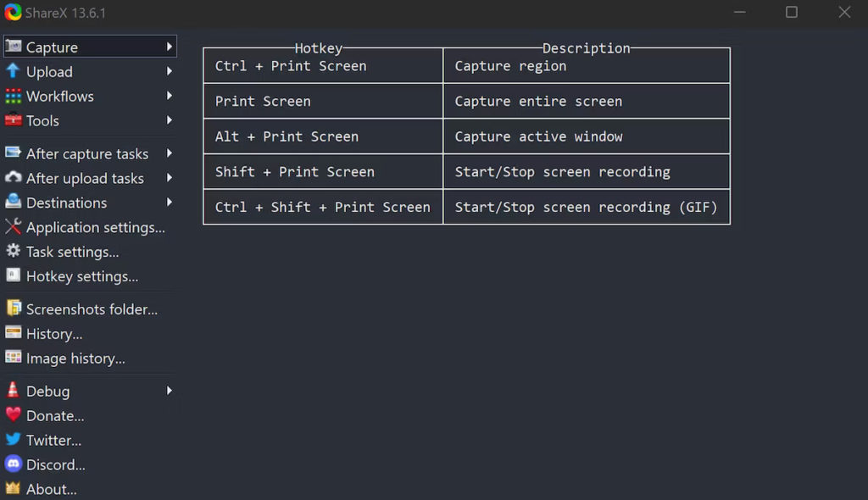Open the History window
Screen dimensions: 868x500
pos(54,334)
